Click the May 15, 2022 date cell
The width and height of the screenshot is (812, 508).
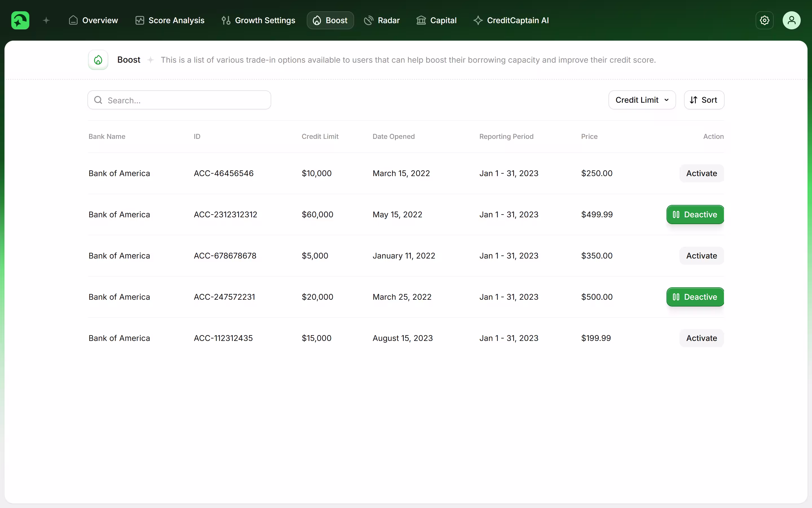pos(397,214)
